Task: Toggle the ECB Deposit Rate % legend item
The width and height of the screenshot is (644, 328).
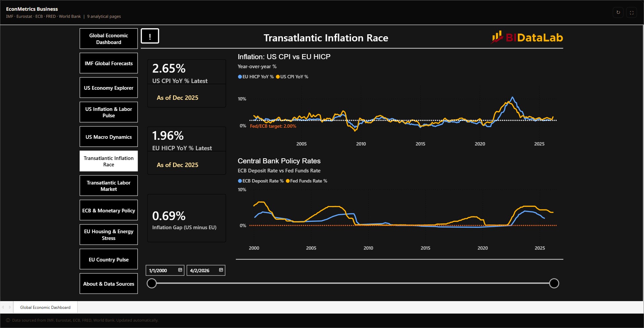Action: click(x=261, y=181)
